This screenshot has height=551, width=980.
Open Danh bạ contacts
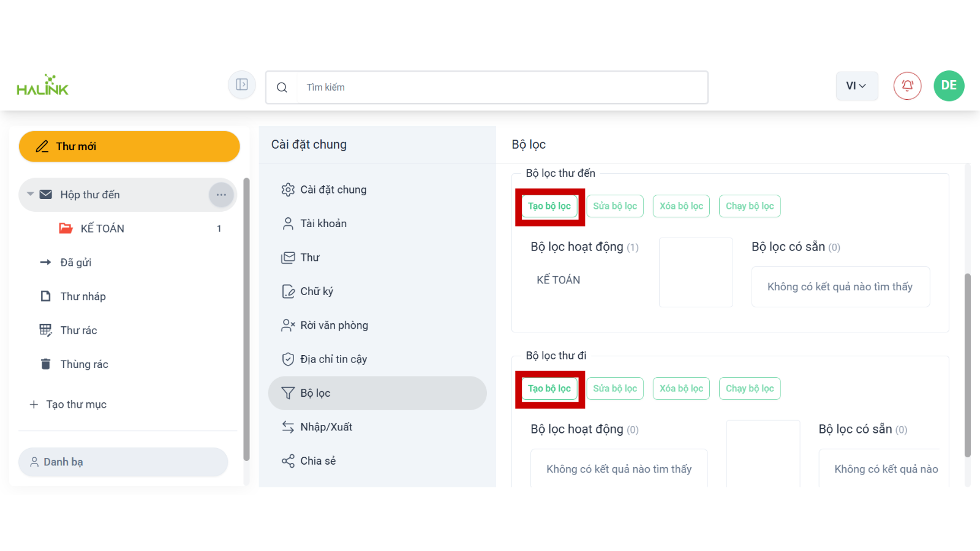123,462
